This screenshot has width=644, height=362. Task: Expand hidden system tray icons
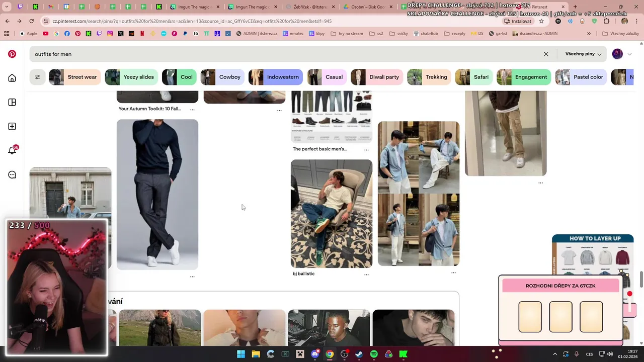point(555,354)
